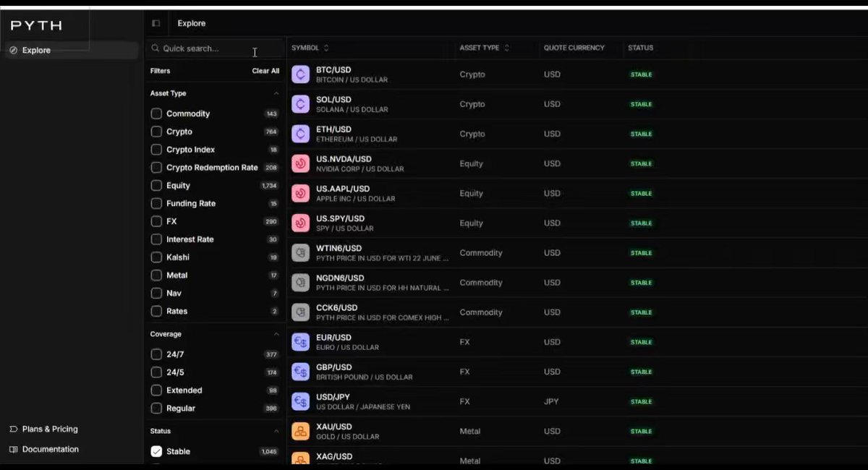Click the SOL/USD crypto icon
The image size is (868, 470).
click(301, 104)
